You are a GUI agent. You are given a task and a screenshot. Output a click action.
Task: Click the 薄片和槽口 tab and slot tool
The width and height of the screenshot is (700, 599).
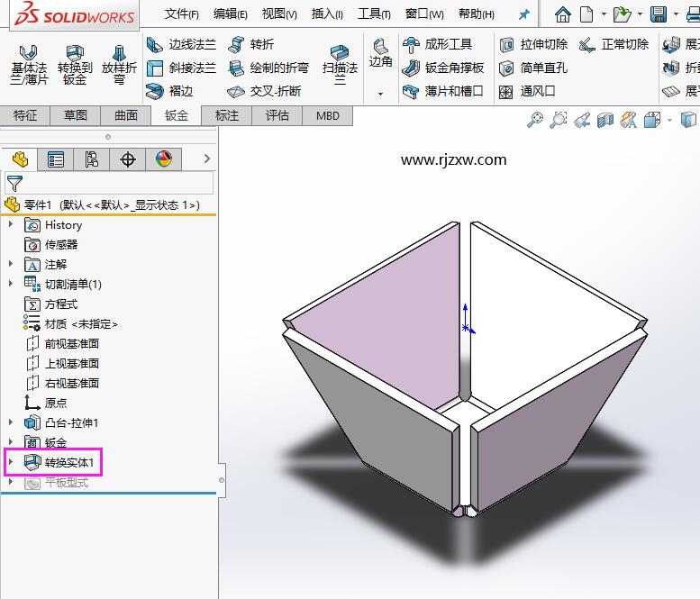coord(443,91)
